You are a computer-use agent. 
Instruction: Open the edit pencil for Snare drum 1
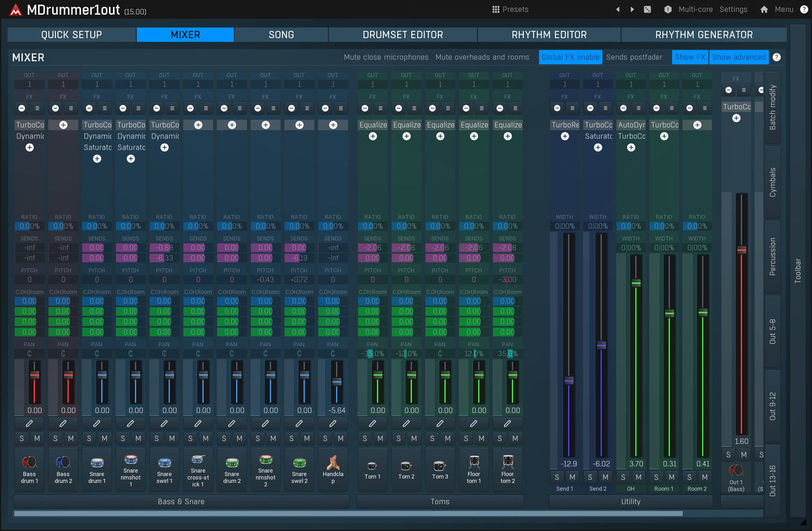97,423
